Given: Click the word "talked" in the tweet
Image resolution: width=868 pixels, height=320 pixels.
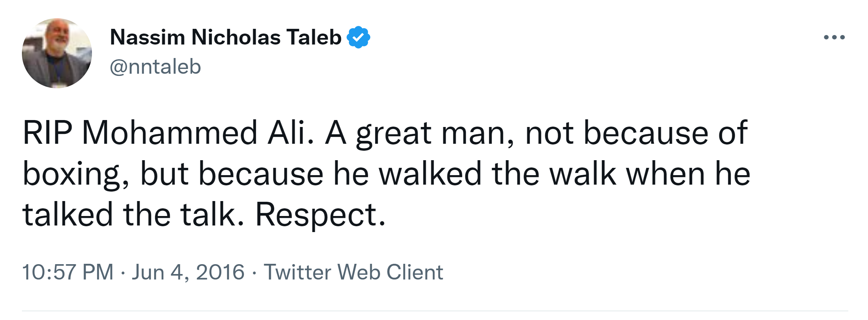Looking at the screenshot, I should click(x=68, y=215).
